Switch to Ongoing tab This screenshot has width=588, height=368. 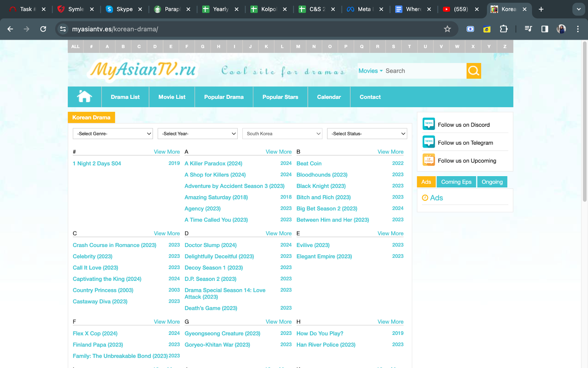pyautogui.click(x=492, y=182)
